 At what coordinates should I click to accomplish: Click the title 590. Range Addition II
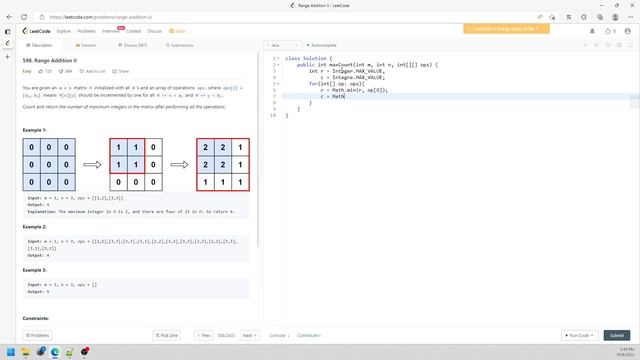coord(50,60)
